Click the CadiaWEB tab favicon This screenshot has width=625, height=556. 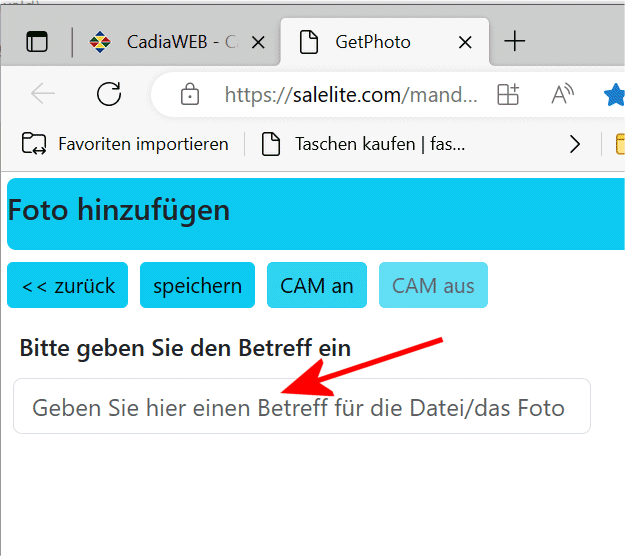pyautogui.click(x=100, y=42)
